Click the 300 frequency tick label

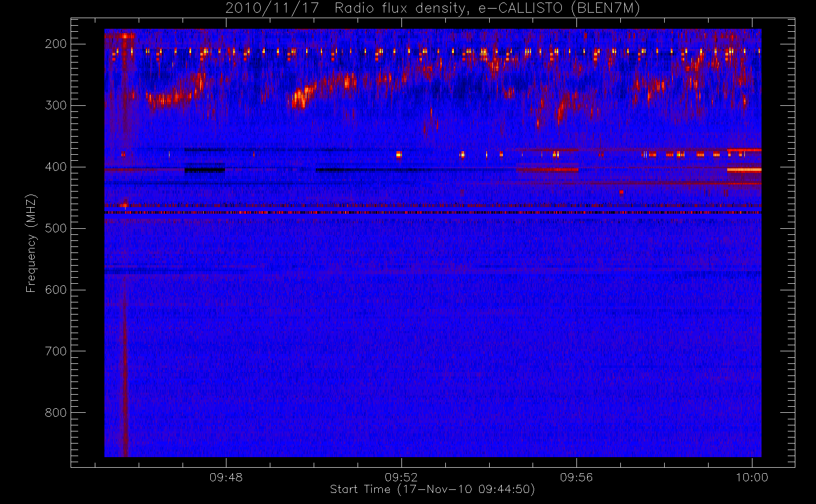[x=56, y=105]
